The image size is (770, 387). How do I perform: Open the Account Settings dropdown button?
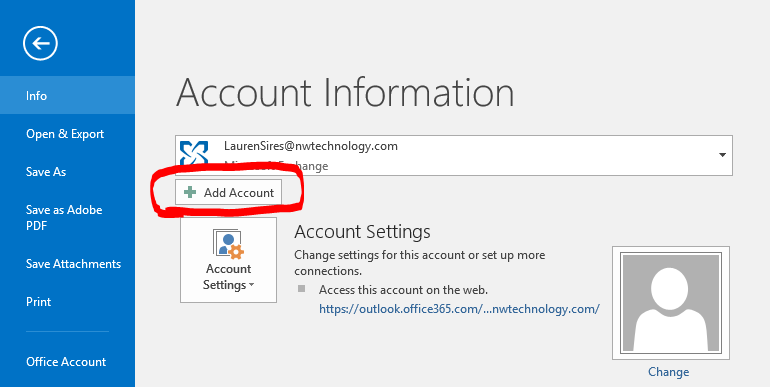[228, 260]
